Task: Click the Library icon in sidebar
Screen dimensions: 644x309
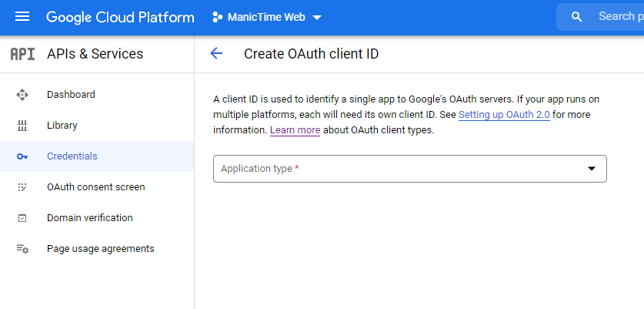Action: coord(22,126)
